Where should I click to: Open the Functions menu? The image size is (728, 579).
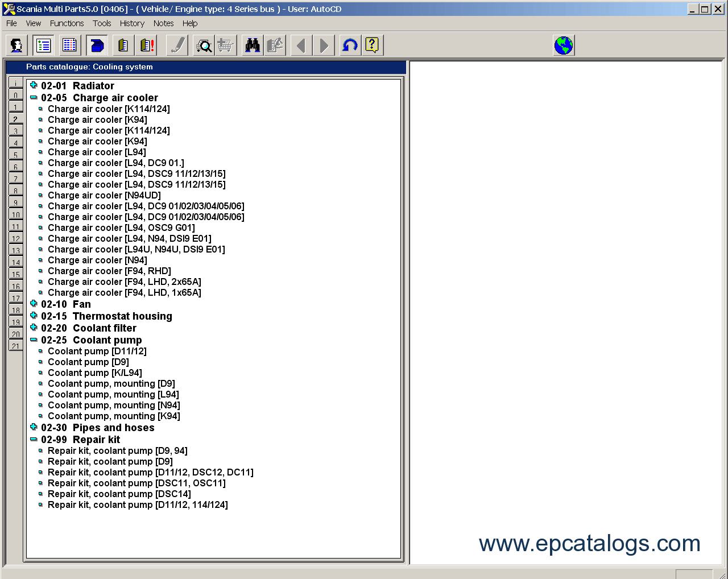point(67,23)
